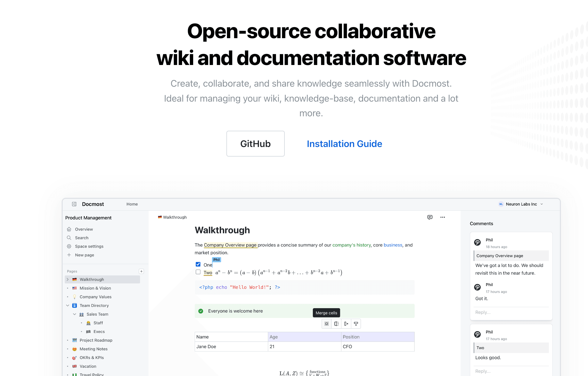Open the Vacation page
The width and height of the screenshot is (588, 376).
(88, 366)
